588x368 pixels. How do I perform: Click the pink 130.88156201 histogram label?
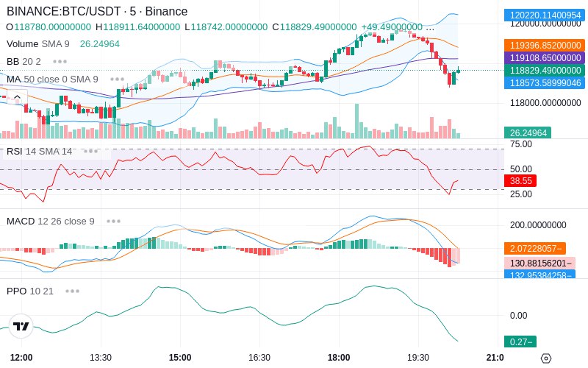(540, 263)
